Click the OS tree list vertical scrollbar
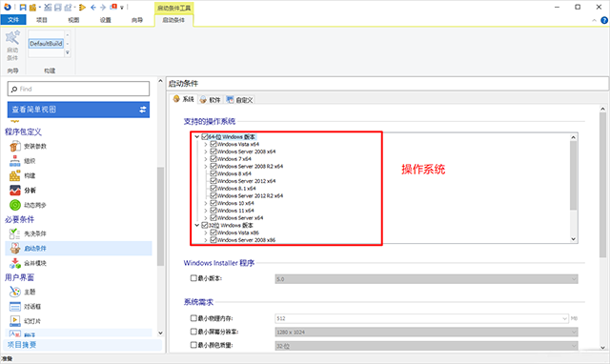610x364 pixels. click(573, 175)
